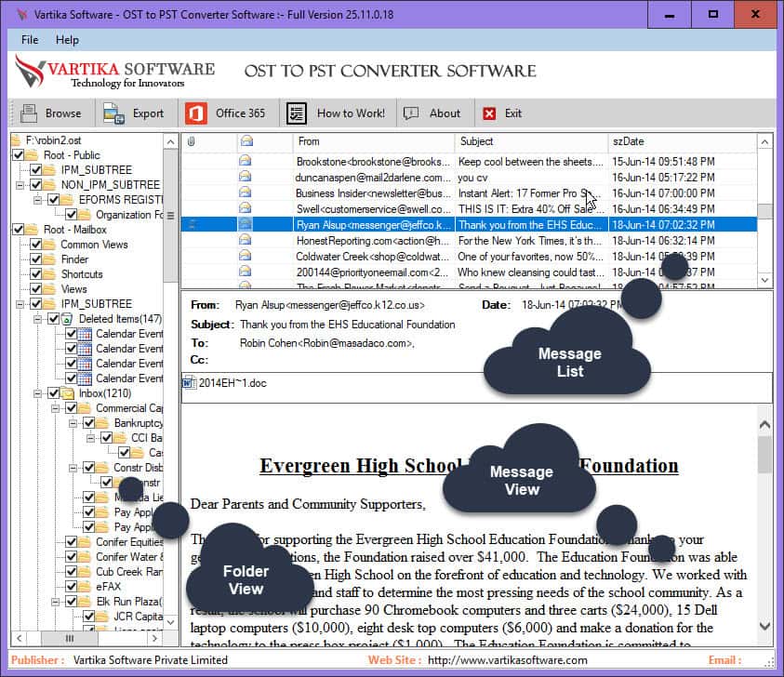Screen dimensions: 784x677
Task: Click the date "16-Jun-14 07:00:00 PM"
Action: click(663, 193)
